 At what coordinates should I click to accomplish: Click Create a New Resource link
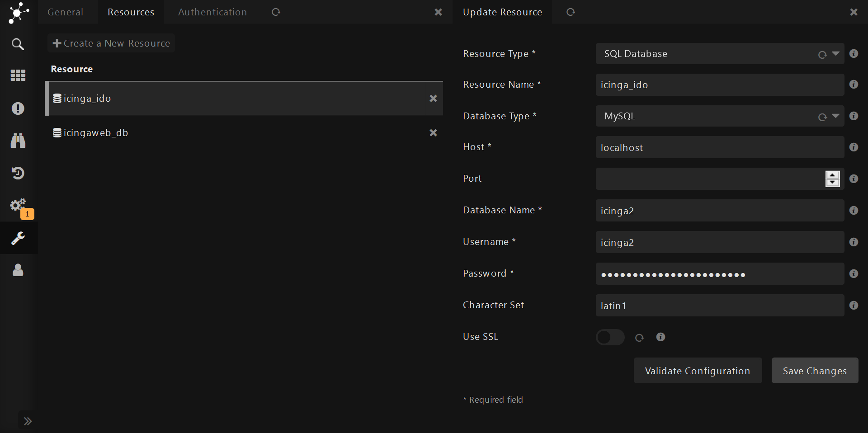click(x=111, y=43)
